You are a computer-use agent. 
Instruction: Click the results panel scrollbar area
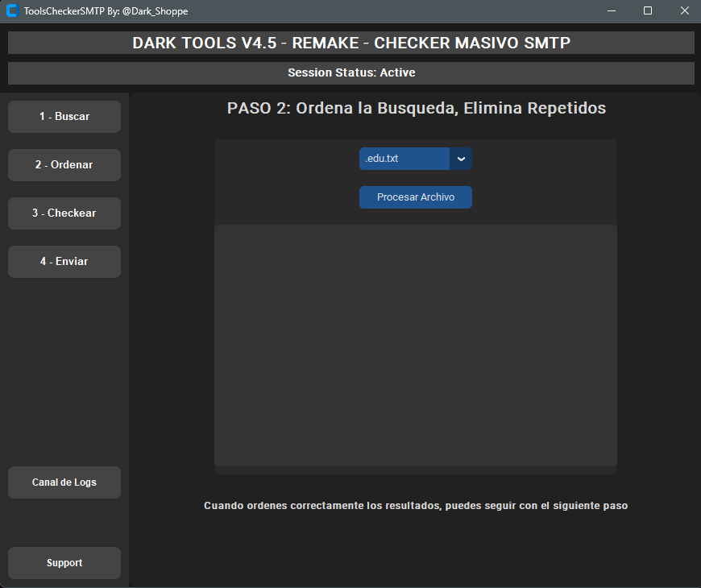[x=611, y=346]
